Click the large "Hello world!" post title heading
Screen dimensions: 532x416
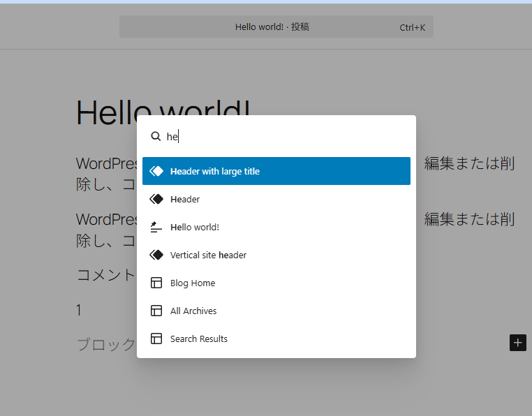pos(105,112)
